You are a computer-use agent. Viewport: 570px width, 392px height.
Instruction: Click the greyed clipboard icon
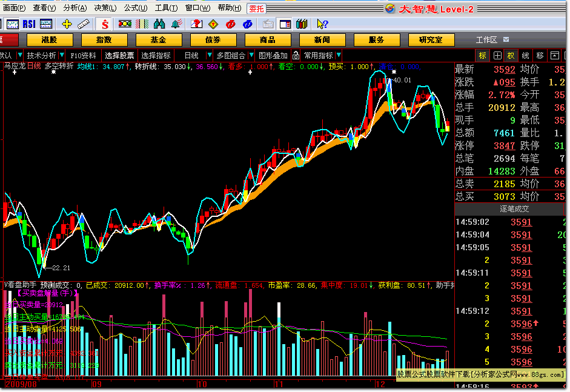coord(268,24)
